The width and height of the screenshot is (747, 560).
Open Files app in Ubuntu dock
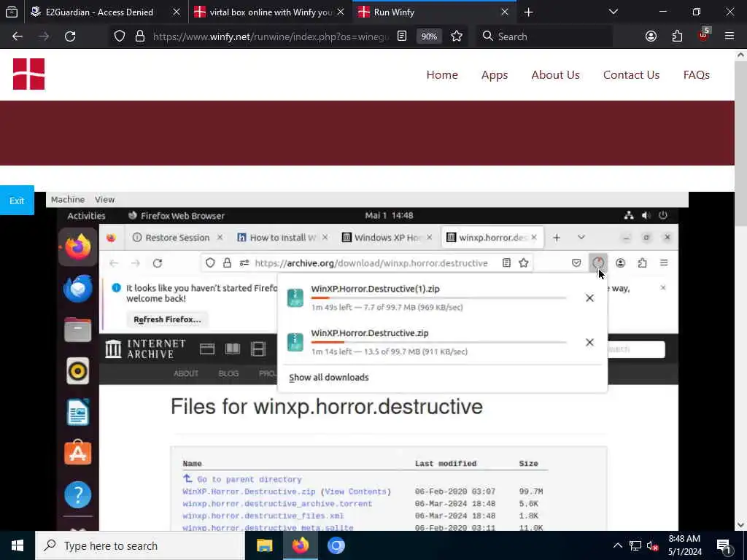pos(77,329)
